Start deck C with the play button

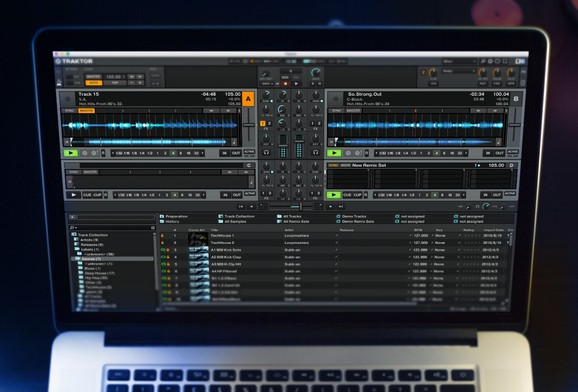[x=73, y=195]
